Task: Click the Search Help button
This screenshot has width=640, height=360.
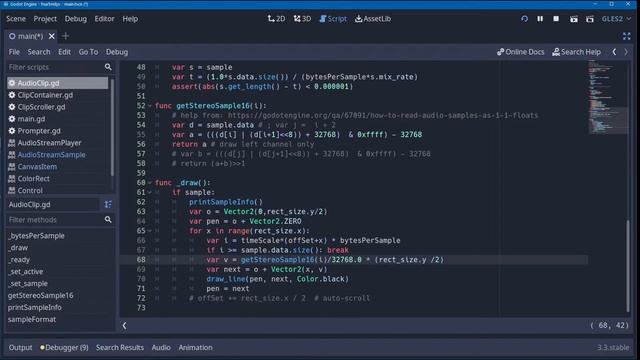Action: (x=576, y=52)
